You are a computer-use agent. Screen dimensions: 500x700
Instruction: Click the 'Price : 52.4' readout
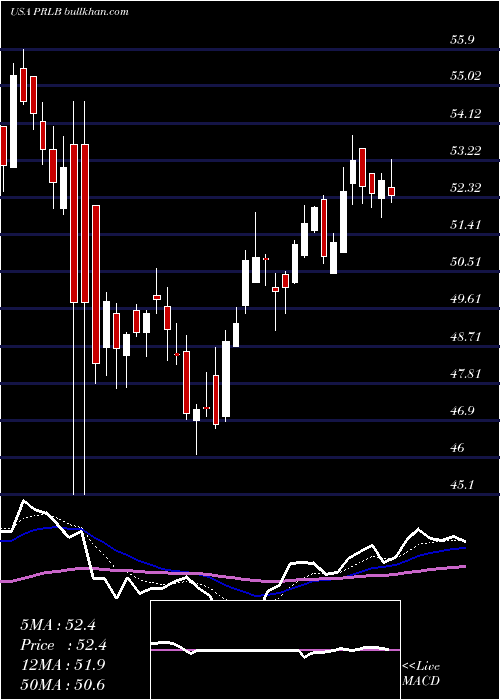coord(63,645)
